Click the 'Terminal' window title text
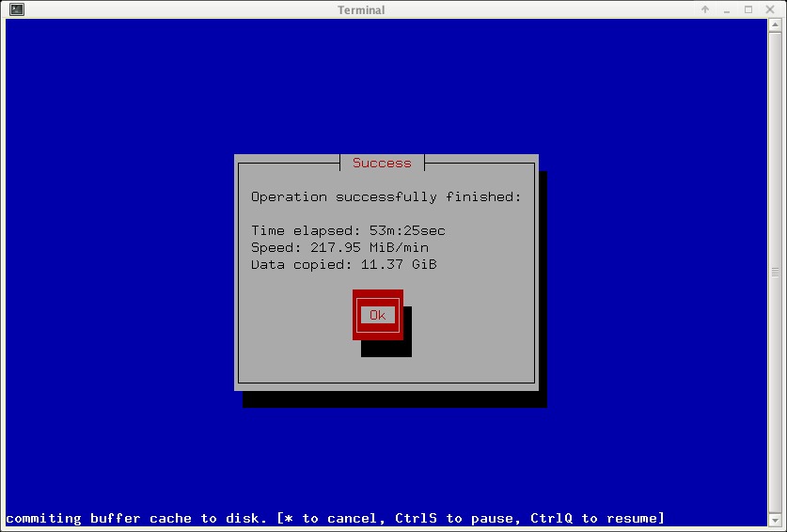The width and height of the screenshot is (787, 532). [361, 10]
